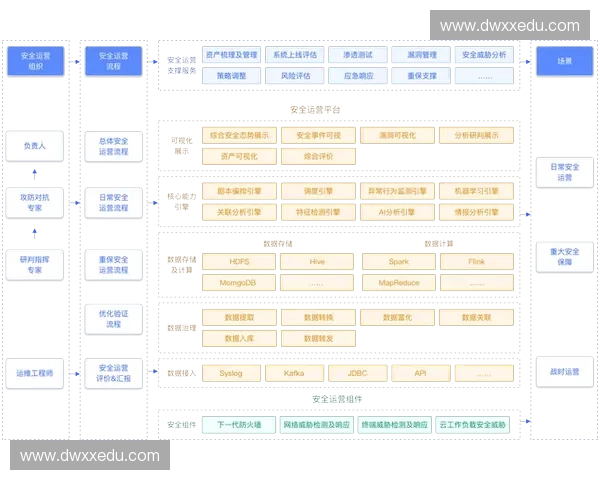The width and height of the screenshot is (600, 480).
Task: Select the 攻防对抗专家 box
Action: pos(34,203)
